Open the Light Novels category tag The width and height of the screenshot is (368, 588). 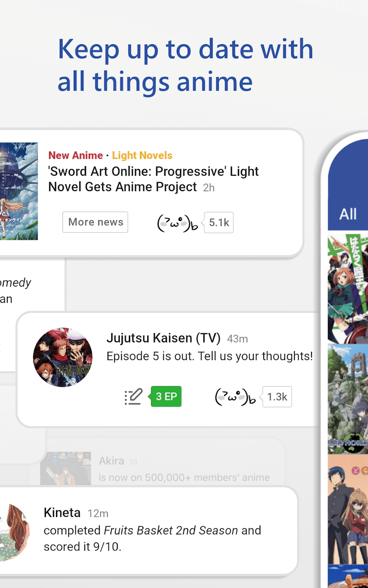click(x=142, y=156)
